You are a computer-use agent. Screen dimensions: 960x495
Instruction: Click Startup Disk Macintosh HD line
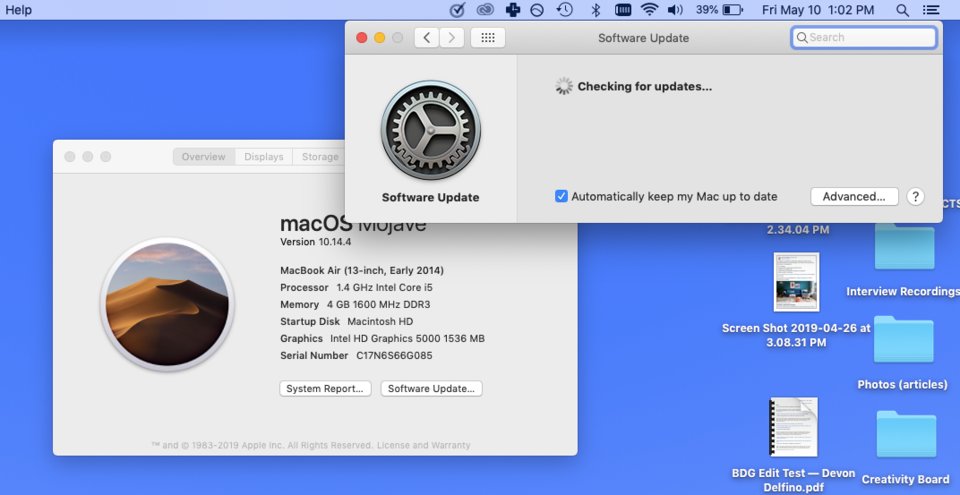347,322
